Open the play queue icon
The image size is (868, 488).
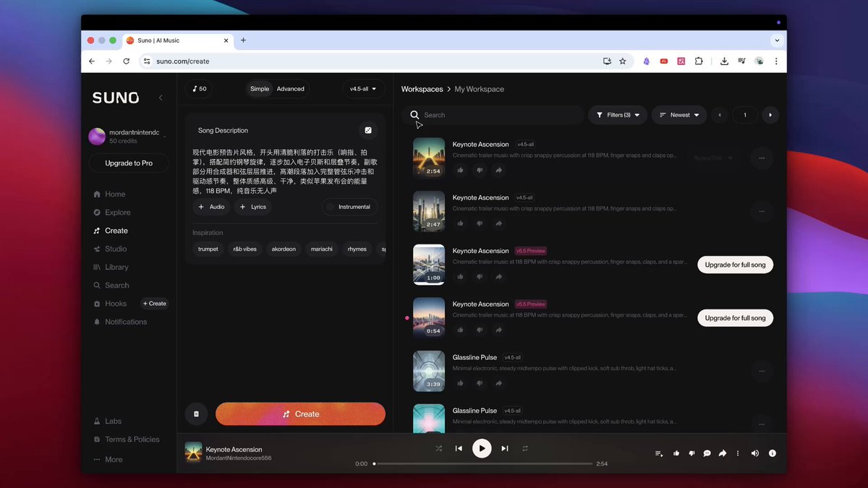(659, 453)
